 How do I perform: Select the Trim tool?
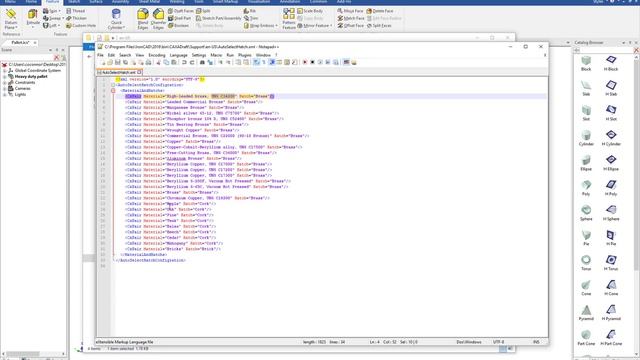coord(251,18)
